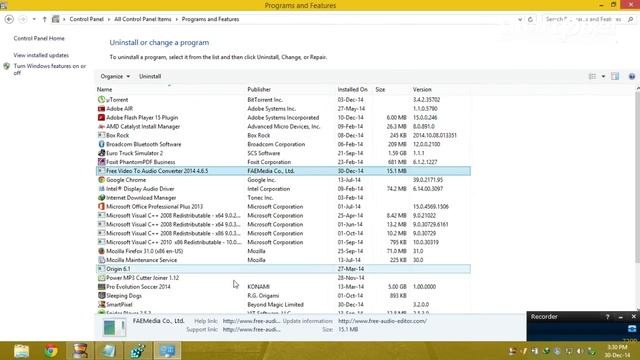Open View installed updates link
Viewport: 640px width, 360px height.
(41, 55)
